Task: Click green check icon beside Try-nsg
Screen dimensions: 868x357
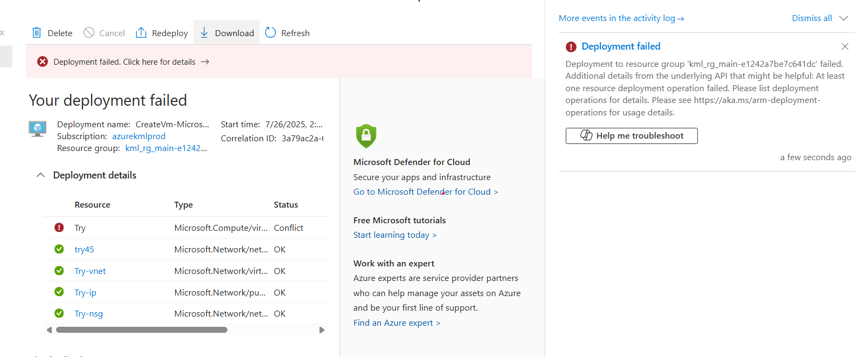Action: point(59,313)
